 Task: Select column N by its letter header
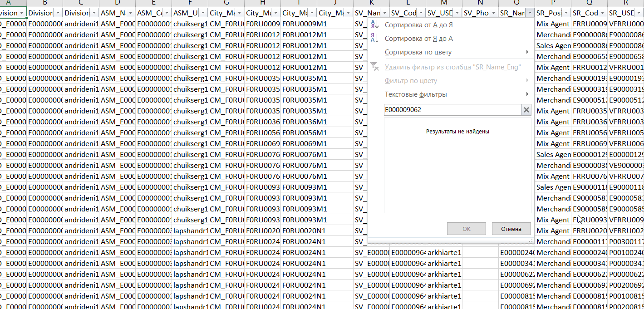tap(481, 3)
